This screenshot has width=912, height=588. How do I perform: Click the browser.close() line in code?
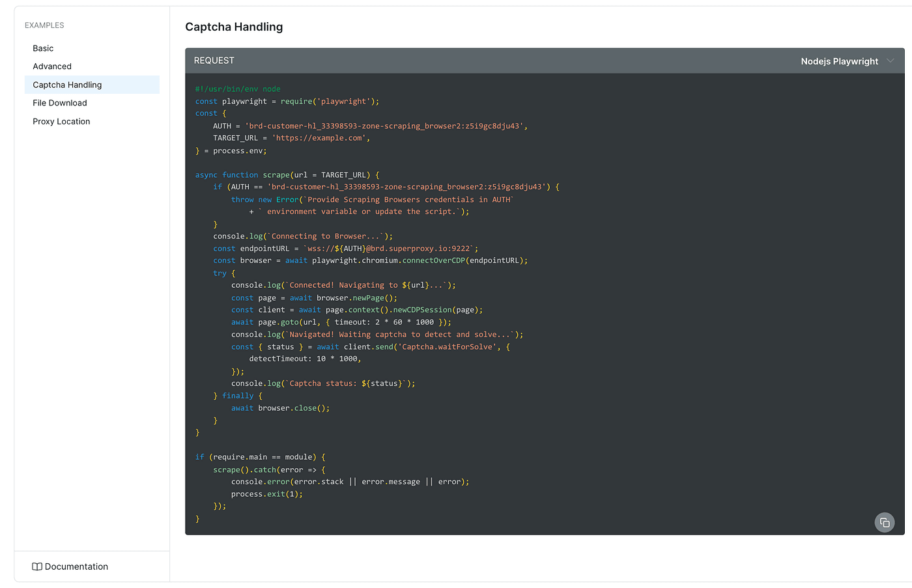point(280,408)
